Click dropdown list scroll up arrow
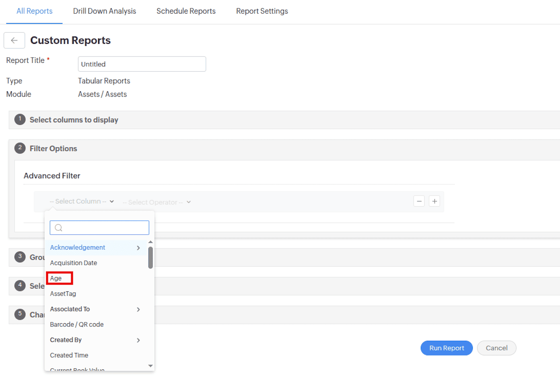560x392 pixels. tap(150, 242)
